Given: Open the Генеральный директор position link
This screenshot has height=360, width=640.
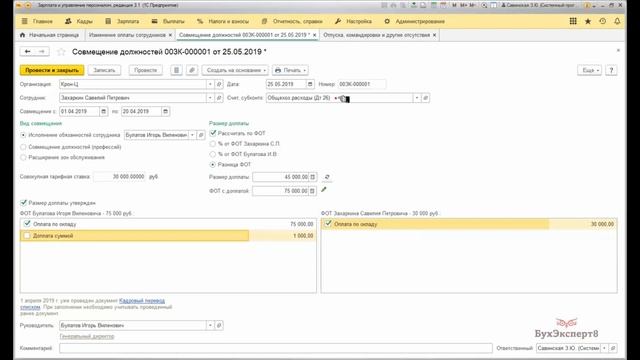Looking at the screenshot, I should 87,336.
